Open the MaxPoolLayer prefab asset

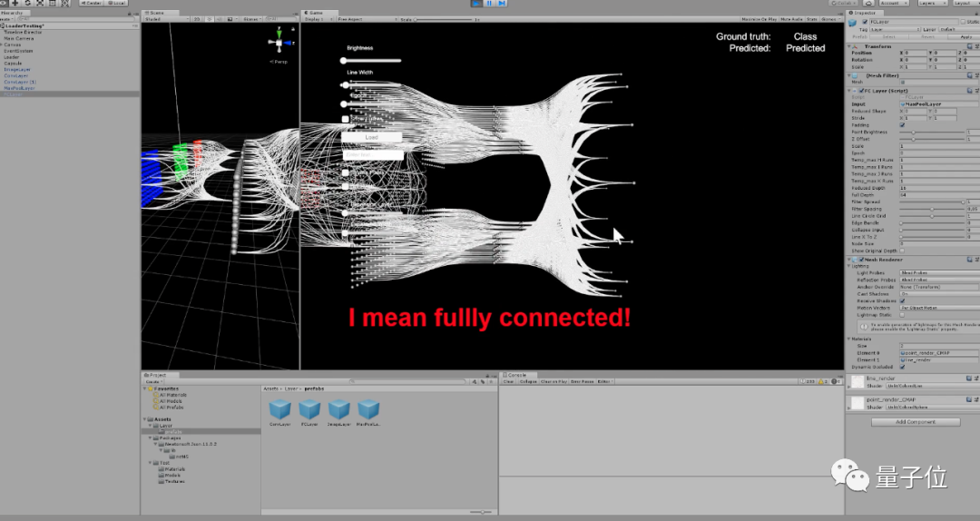click(368, 413)
